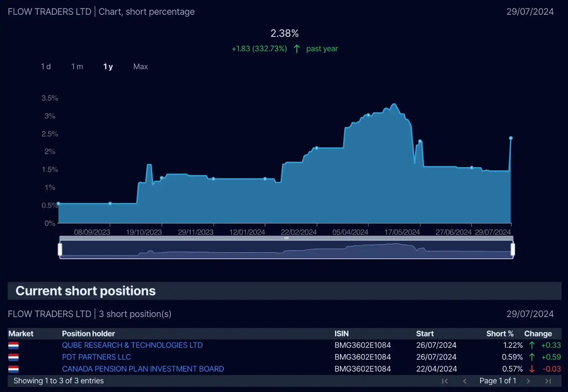Image resolution: width=568 pixels, height=392 pixels.
Task: Click the ISIN in the CANADA PENSION row
Action: [363, 369]
